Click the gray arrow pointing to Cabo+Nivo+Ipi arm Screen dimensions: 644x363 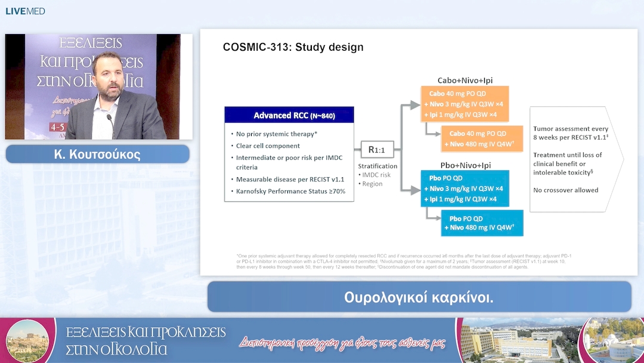point(411,105)
